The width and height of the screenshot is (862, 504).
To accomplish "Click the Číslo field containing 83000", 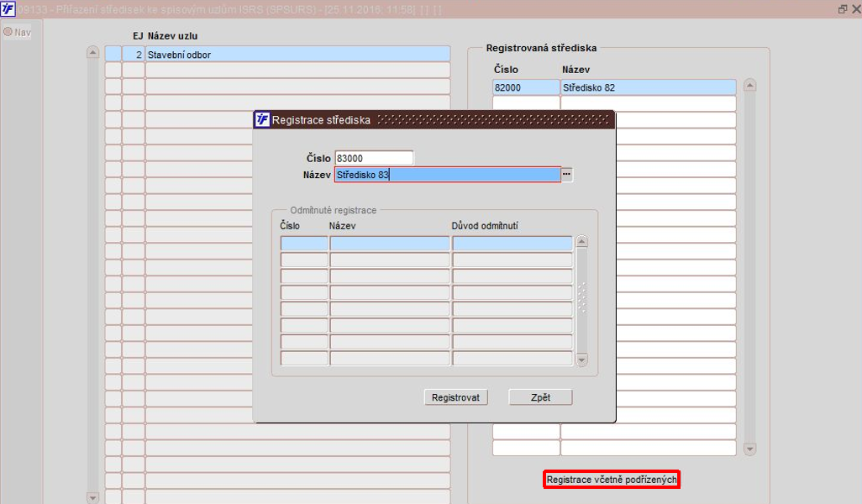I will (374, 158).
